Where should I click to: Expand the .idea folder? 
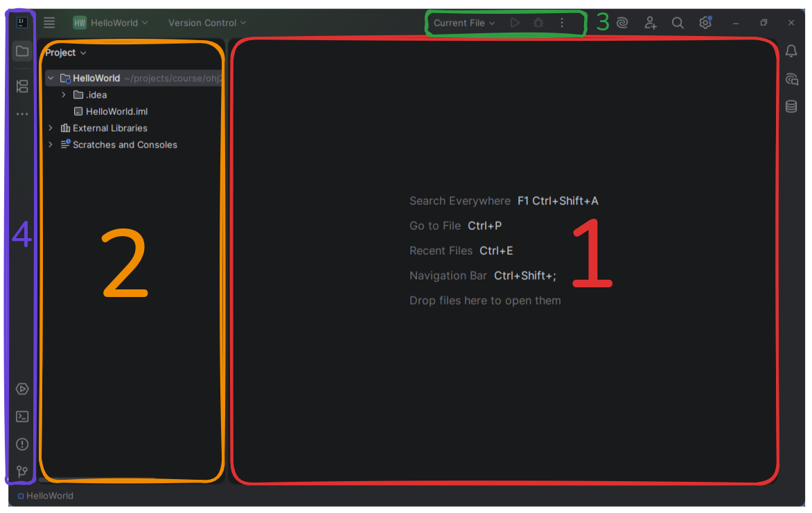(x=64, y=95)
